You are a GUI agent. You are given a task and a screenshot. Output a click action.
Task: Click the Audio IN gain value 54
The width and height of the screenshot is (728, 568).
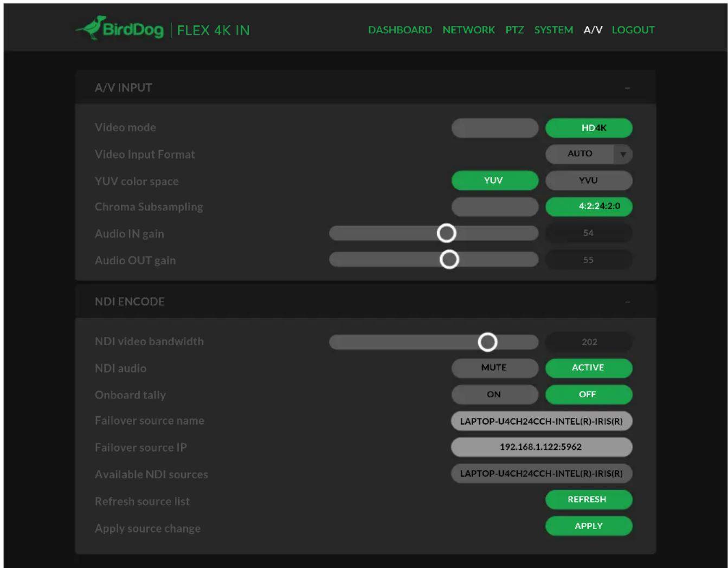pos(589,233)
